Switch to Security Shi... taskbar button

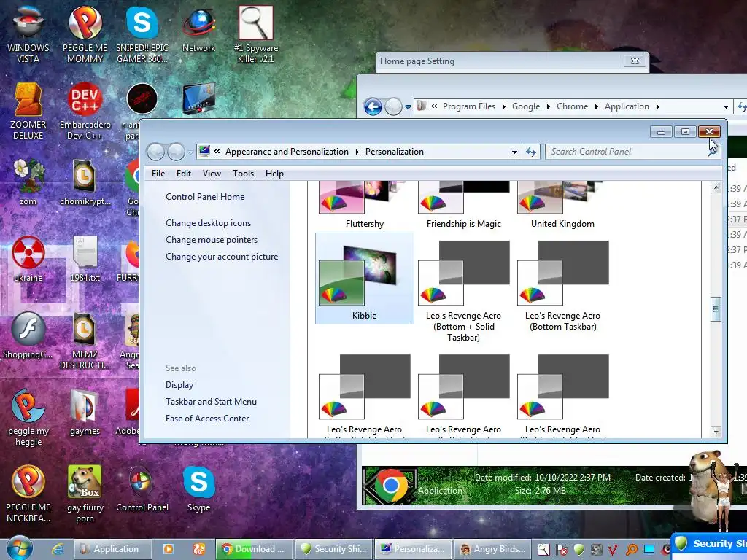334,549
